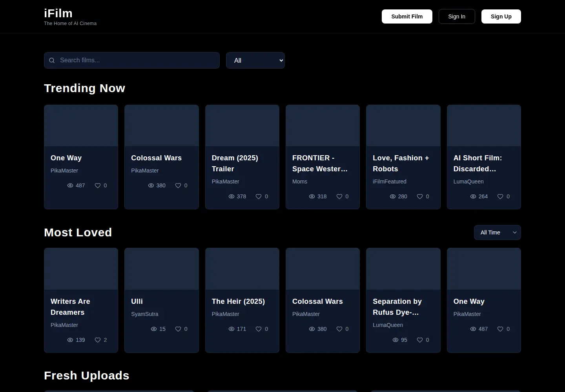
Task: Click heart icon on Most Loved One Way
Action: click(x=500, y=329)
